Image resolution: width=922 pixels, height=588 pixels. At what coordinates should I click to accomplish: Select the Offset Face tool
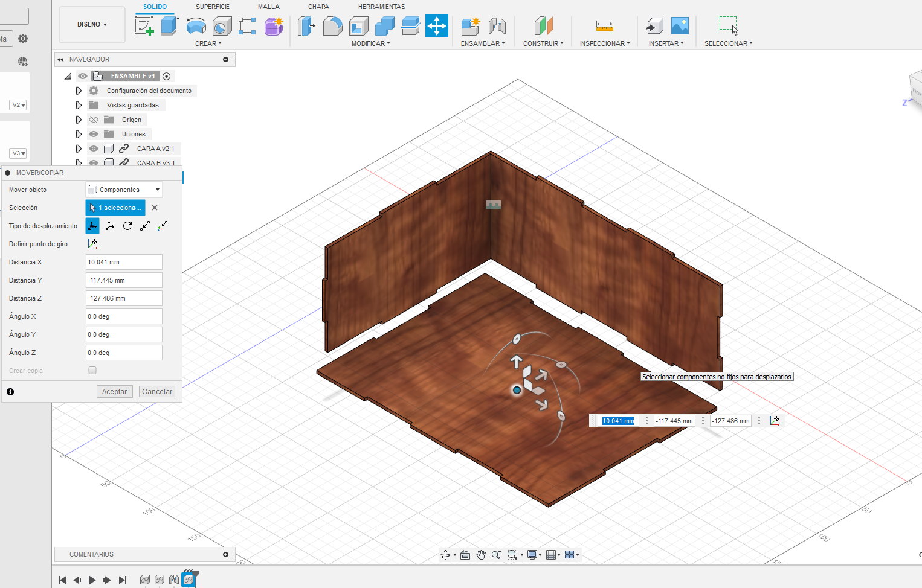point(410,26)
